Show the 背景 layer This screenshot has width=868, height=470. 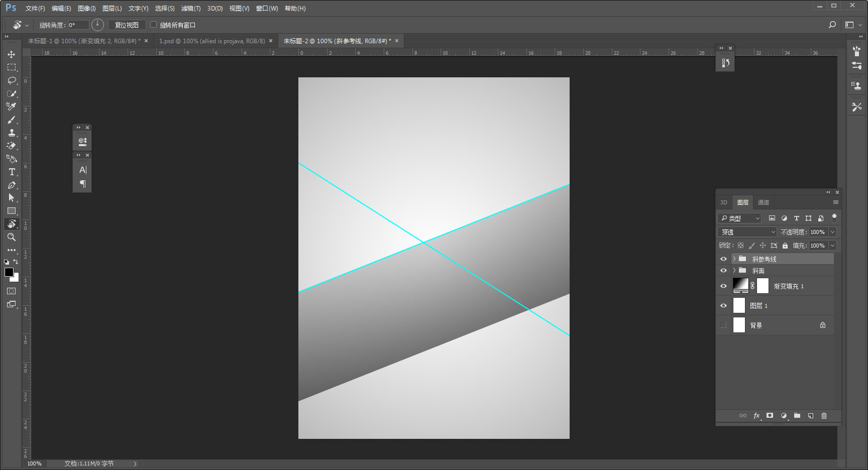(723, 325)
